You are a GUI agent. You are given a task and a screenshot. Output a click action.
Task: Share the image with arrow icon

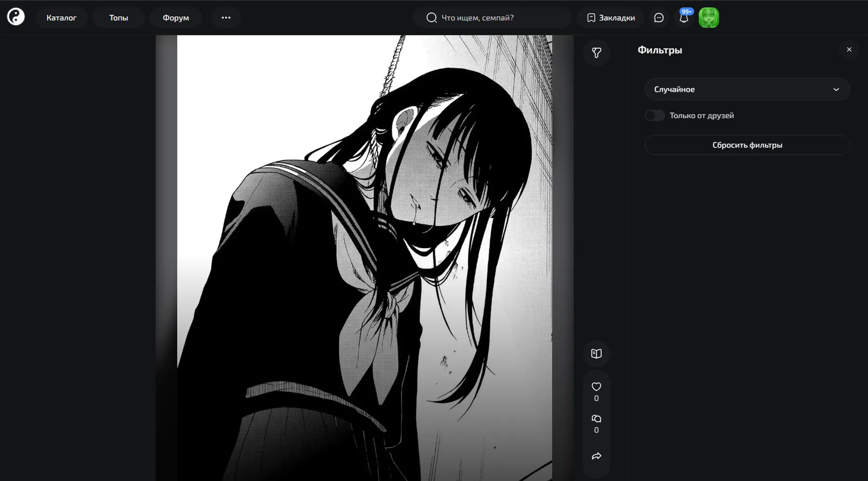pos(597,456)
